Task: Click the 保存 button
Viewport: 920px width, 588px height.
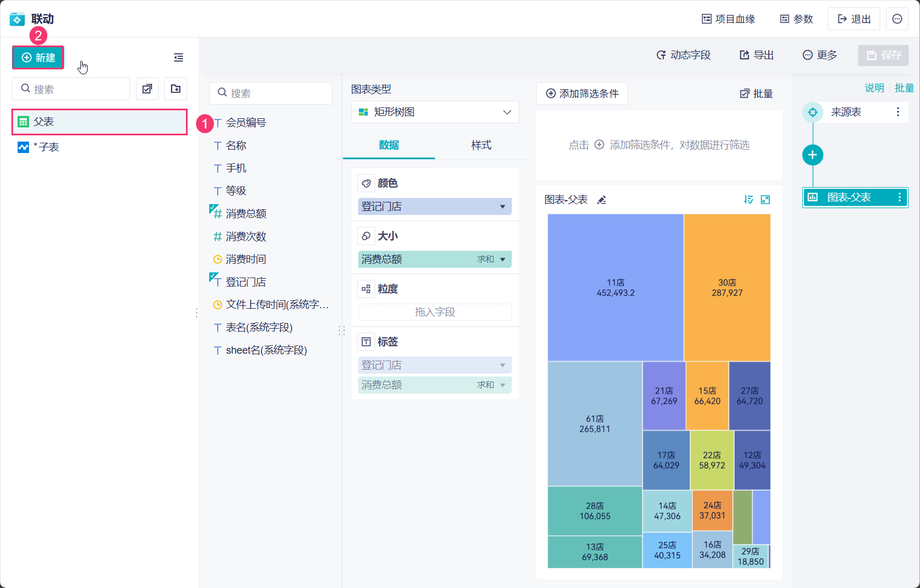Action: (884, 55)
